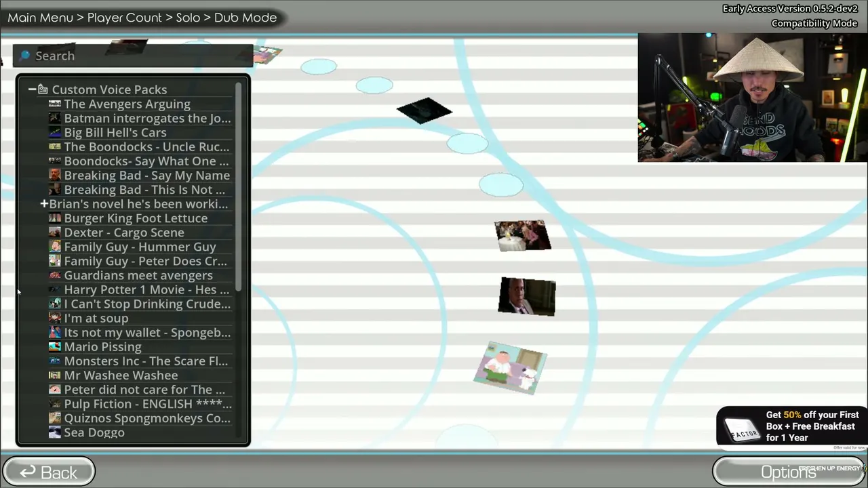Collapse the Custom Voice Packs folder
868x488 pixels.
(x=32, y=89)
